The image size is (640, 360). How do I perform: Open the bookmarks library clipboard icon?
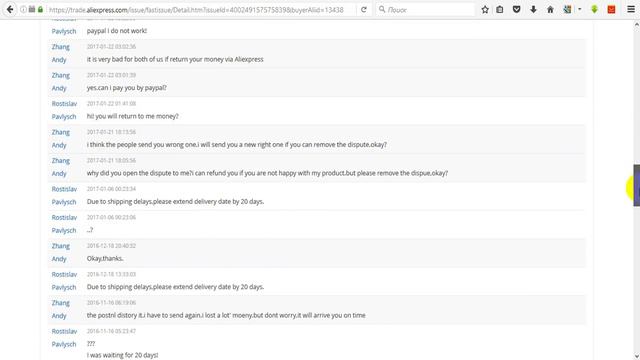click(500, 9)
